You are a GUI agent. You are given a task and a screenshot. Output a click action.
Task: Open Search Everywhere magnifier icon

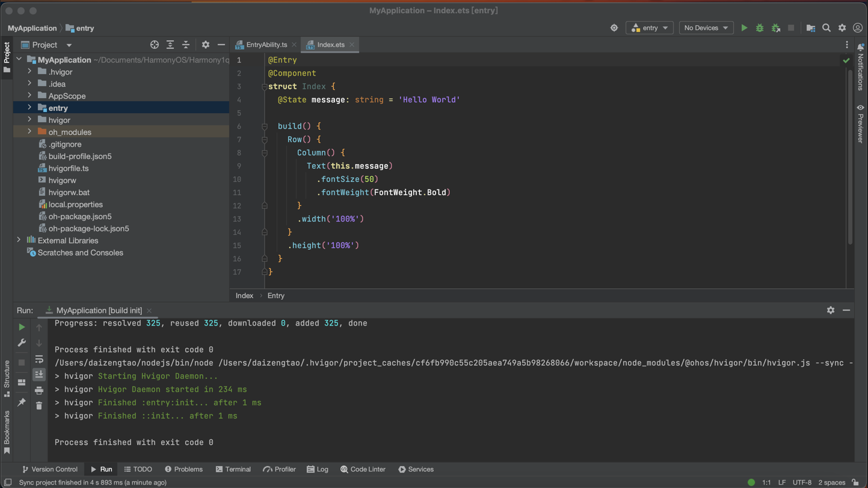(826, 28)
